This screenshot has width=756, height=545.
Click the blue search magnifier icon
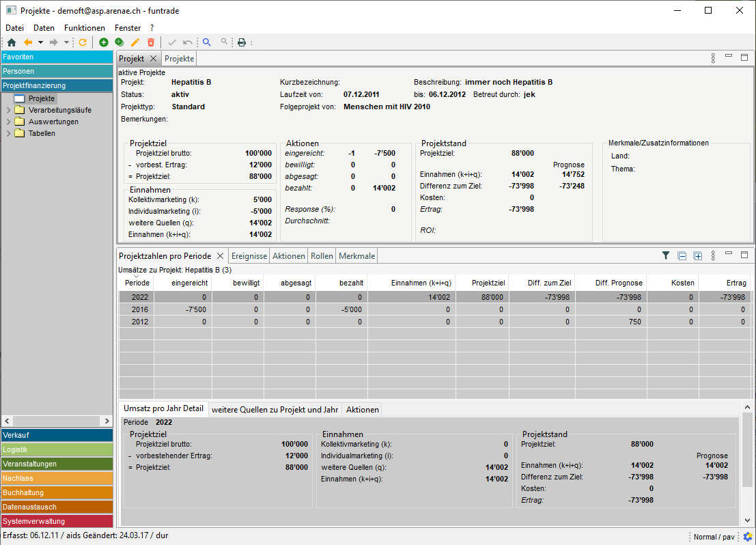pyautogui.click(x=207, y=42)
